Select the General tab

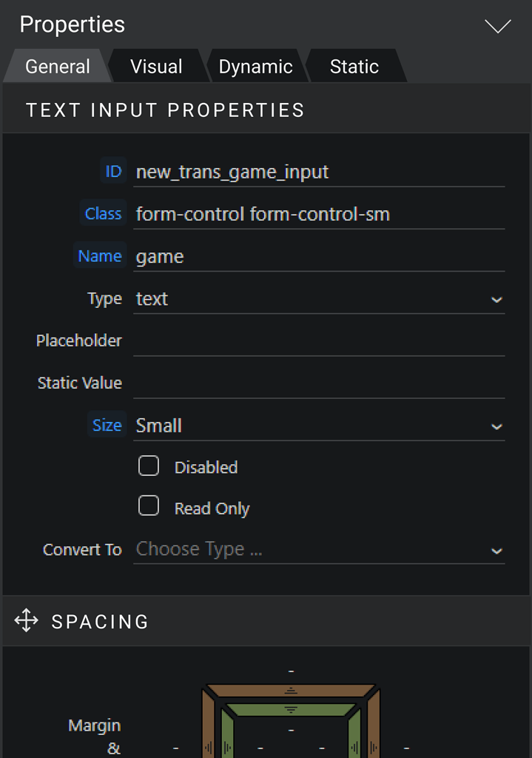pyautogui.click(x=57, y=66)
